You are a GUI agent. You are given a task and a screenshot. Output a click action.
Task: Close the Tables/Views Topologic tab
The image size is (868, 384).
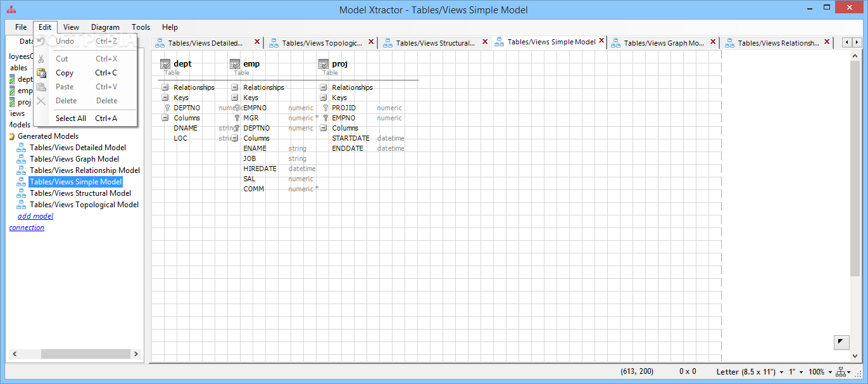[x=371, y=42]
